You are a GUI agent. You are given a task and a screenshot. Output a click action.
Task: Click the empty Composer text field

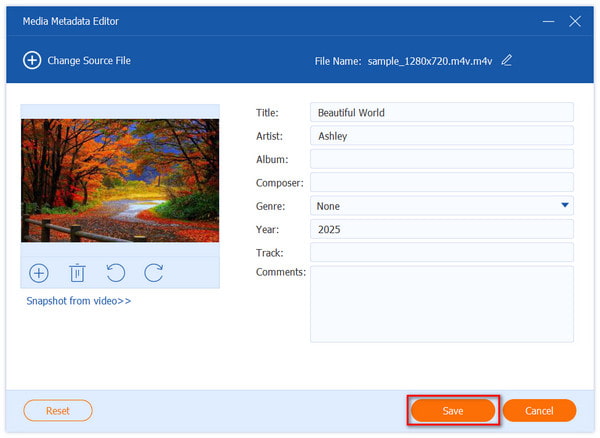point(441,182)
